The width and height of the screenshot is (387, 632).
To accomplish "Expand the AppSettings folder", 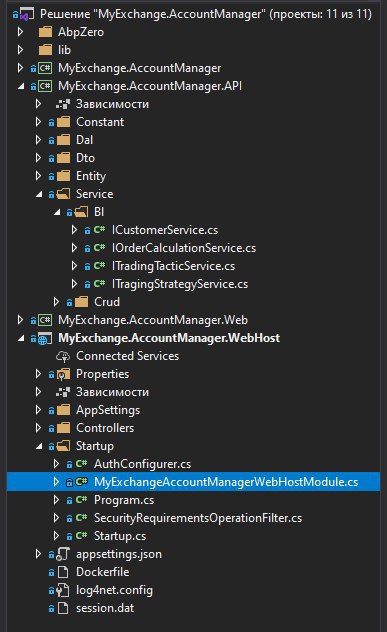I will pos(38,410).
